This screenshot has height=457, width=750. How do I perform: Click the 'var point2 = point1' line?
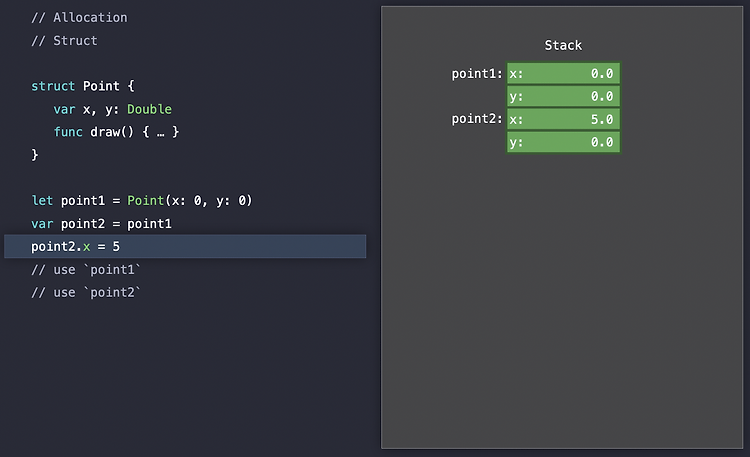click(x=101, y=223)
